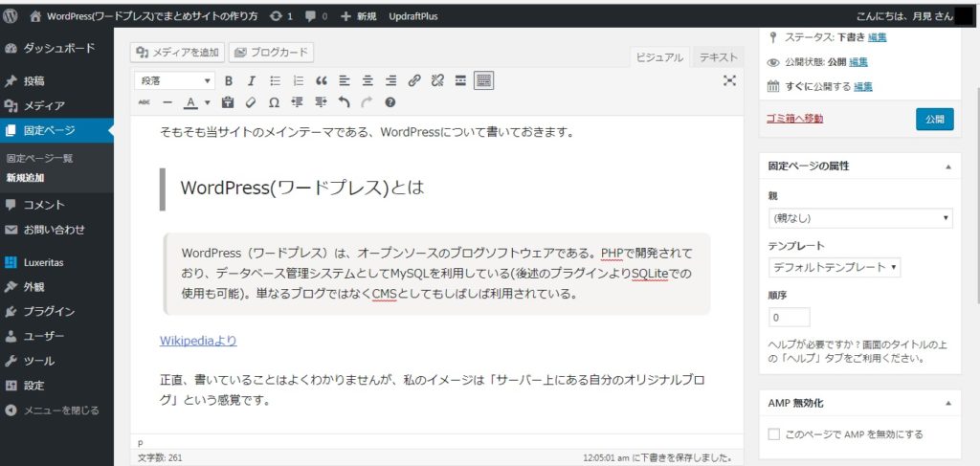980x466 pixels.
Task: Go to the Dashboard menu
Action: click(x=56, y=48)
